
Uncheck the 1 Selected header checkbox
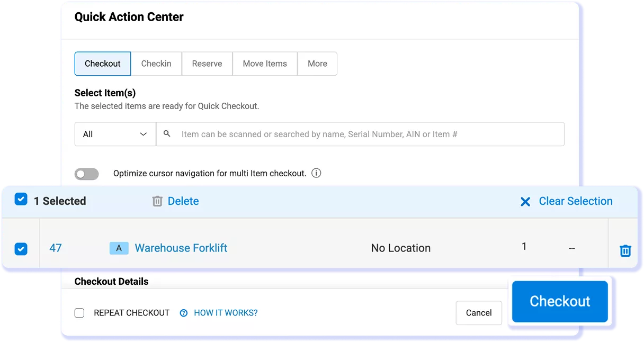tap(21, 200)
